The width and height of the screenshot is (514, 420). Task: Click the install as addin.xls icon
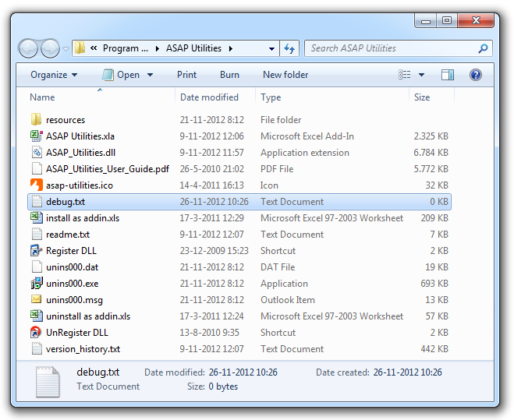click(x=37, y=218)
